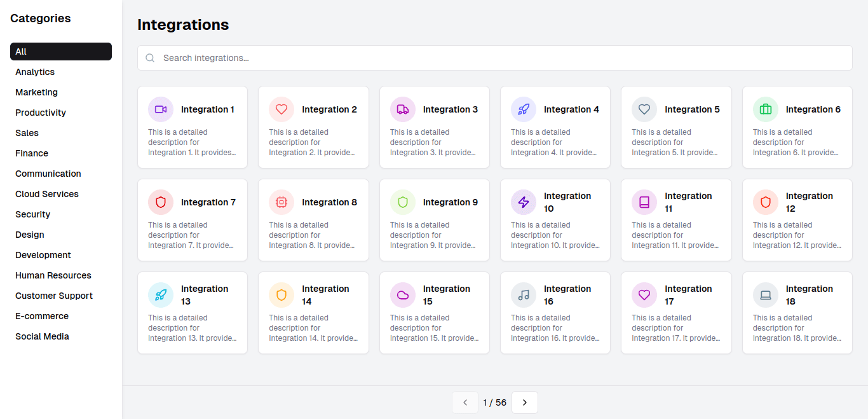Switch to the Social Media category

[42, 336]
